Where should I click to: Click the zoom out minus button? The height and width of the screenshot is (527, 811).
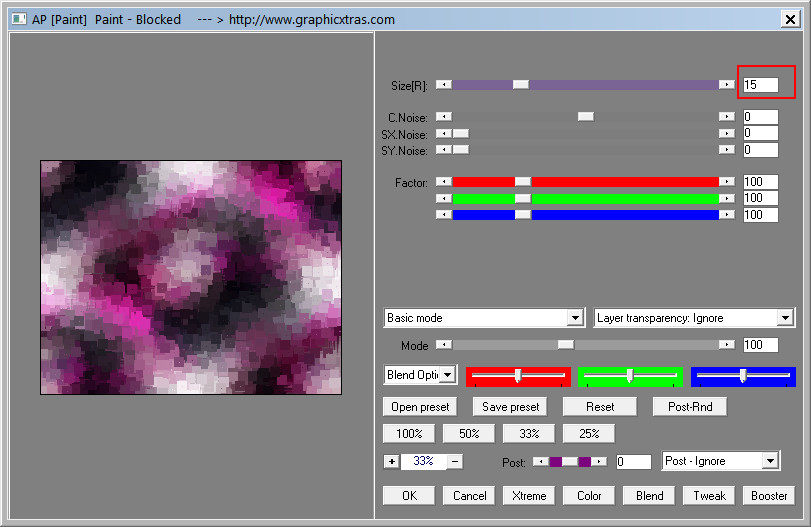[455, 461]
